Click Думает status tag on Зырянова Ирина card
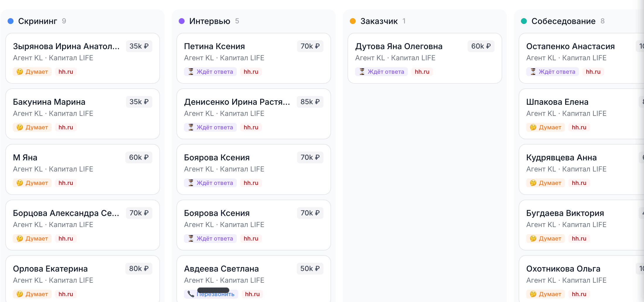This screenshot has width=644, height=302. click(32, 72)
